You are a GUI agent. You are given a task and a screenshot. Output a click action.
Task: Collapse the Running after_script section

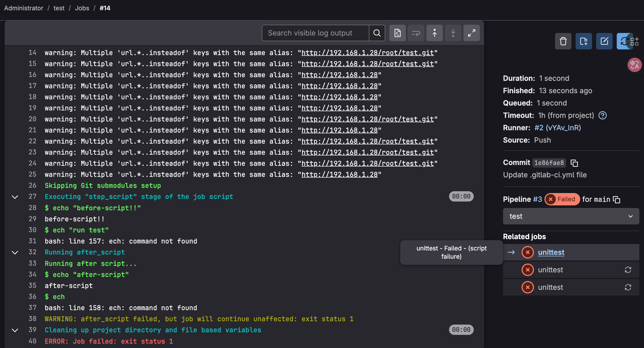coord(15,253)
